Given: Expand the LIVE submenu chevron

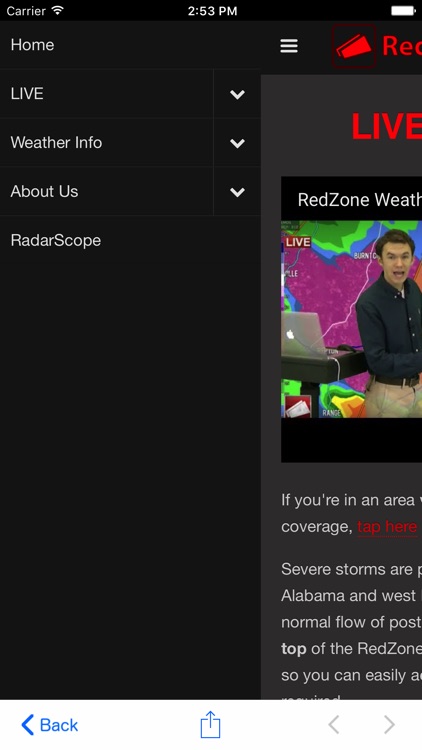Looking at the screenshot, I should (237, 94).
